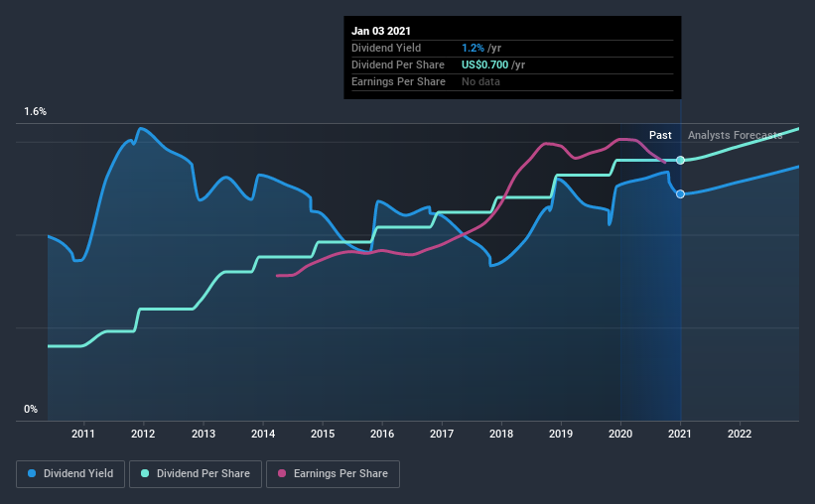815x504 pixels.
Task: Click the 2020 x-axis label
Action: tap(620, 434)
